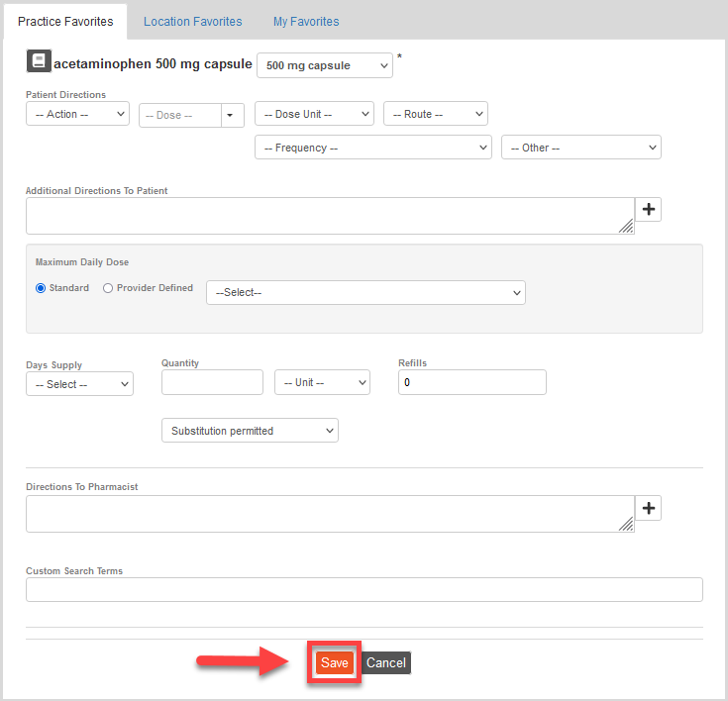Screen dimensions: 728x701
Task: Click the Refills input field
Action: 471,382
